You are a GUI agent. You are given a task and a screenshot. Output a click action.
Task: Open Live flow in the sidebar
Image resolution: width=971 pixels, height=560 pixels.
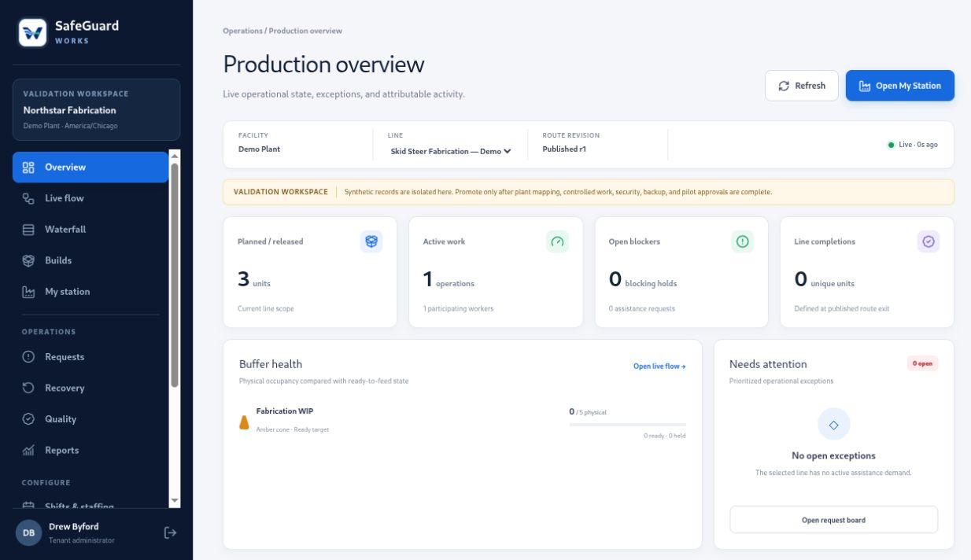pyautogui.click(x=90, y=198)
